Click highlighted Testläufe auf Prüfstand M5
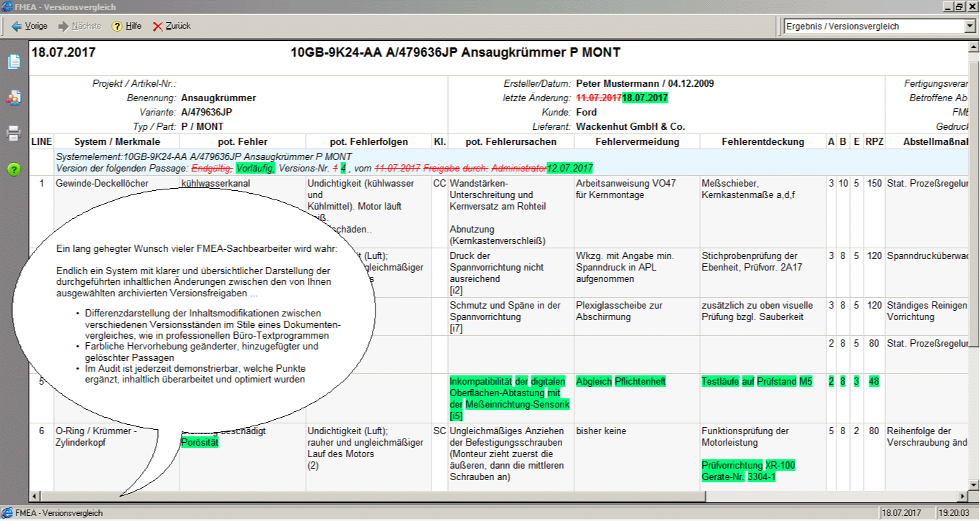 pos(757,381)
